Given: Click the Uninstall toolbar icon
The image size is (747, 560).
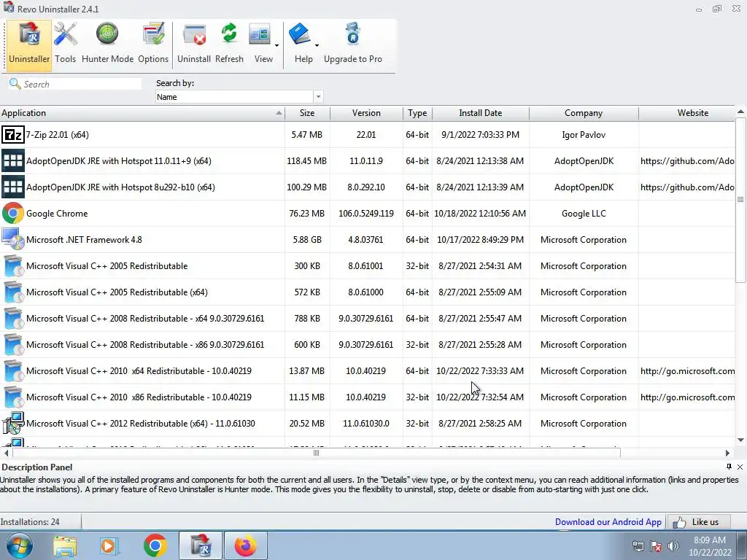Looking at the screenshot, I should tap(194, 44).
